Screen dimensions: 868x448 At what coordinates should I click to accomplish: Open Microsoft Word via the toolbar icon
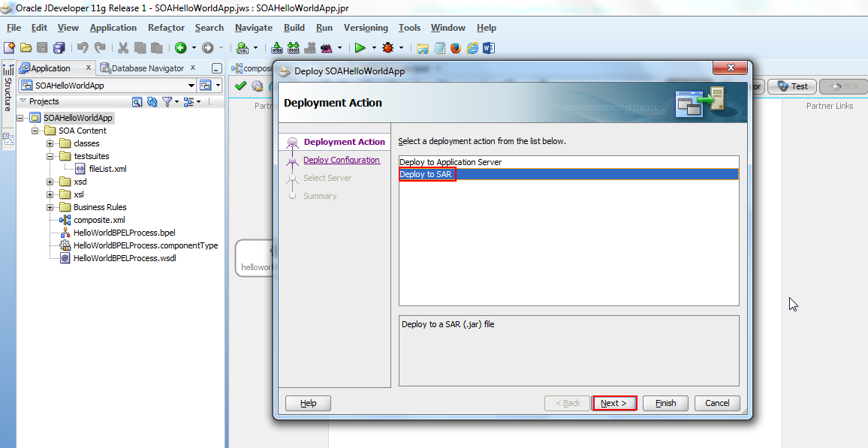[x=489, y=48]
